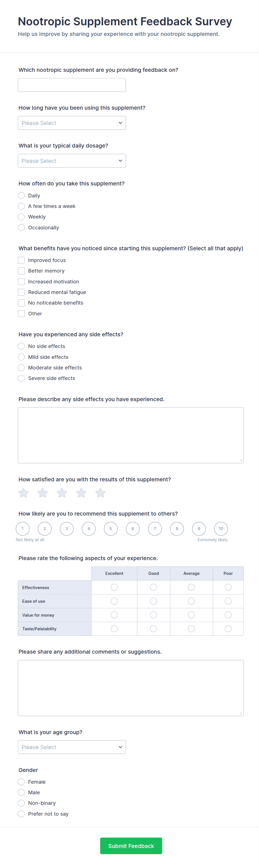Expand the typical daily dosage dropdown
The image size is (259, 868).
click(72, 161)
